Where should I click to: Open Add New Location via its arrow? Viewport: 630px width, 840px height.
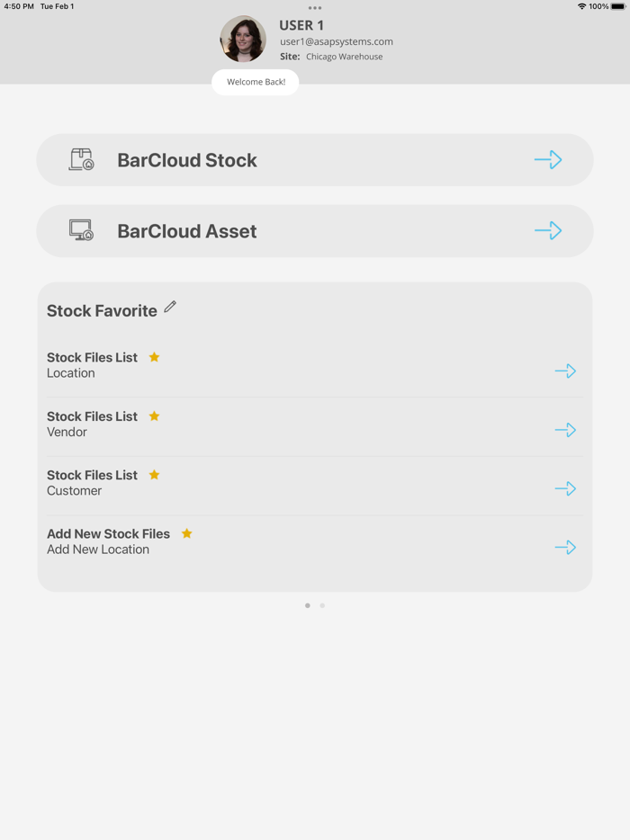click(565, 547)
